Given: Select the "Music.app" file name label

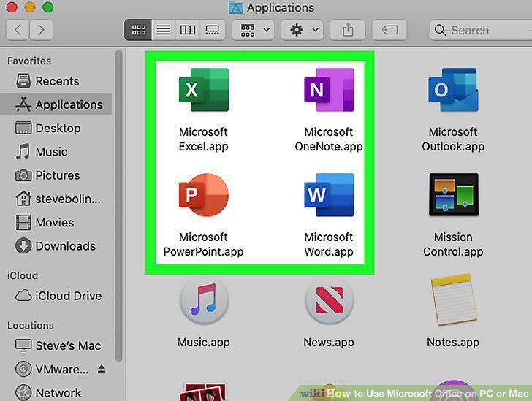Looking at the screenshot, I should [x=204, y=343].
